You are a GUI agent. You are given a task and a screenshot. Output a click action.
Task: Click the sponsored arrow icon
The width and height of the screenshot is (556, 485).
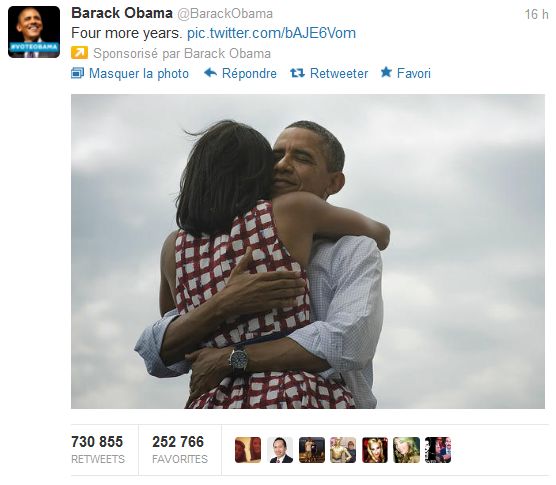[x=79, y=53]
